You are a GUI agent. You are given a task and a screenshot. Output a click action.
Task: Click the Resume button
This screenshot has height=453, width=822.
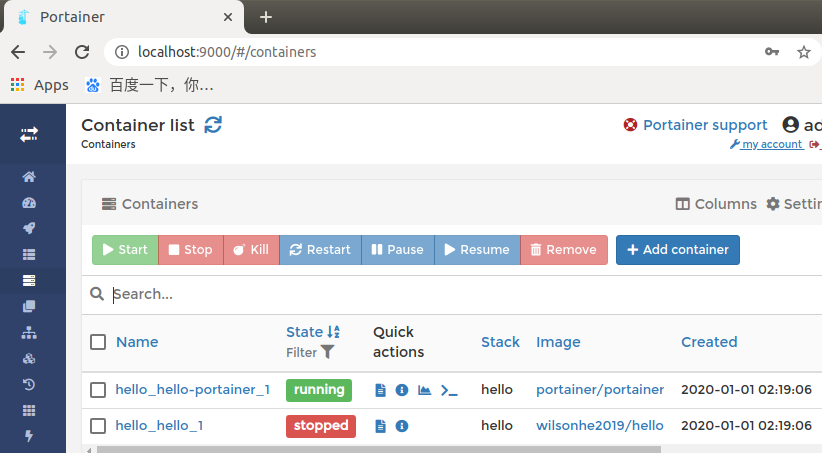(x=478, y=250)
